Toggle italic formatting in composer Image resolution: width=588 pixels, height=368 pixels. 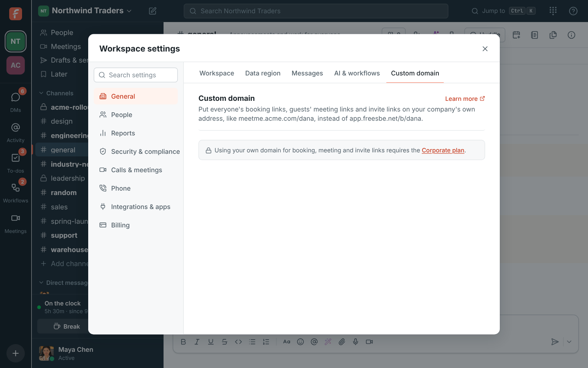pyautogui.click(x=197, y=342)
